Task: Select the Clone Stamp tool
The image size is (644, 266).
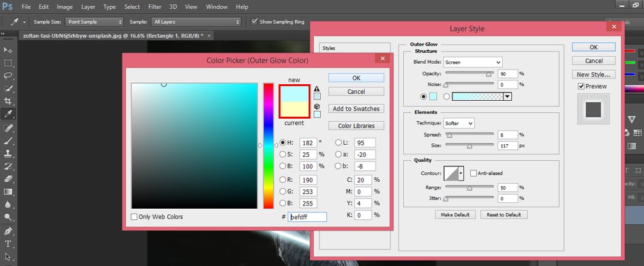Action: [x=8, y=153]
